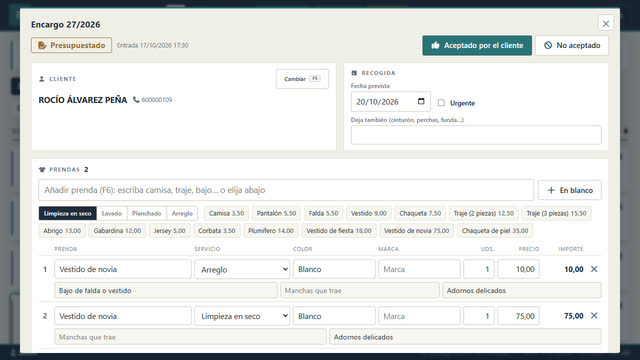The height and width of the screenshot is (360, 640).
Task: Mark order as No aceptado
Action: 572,45
